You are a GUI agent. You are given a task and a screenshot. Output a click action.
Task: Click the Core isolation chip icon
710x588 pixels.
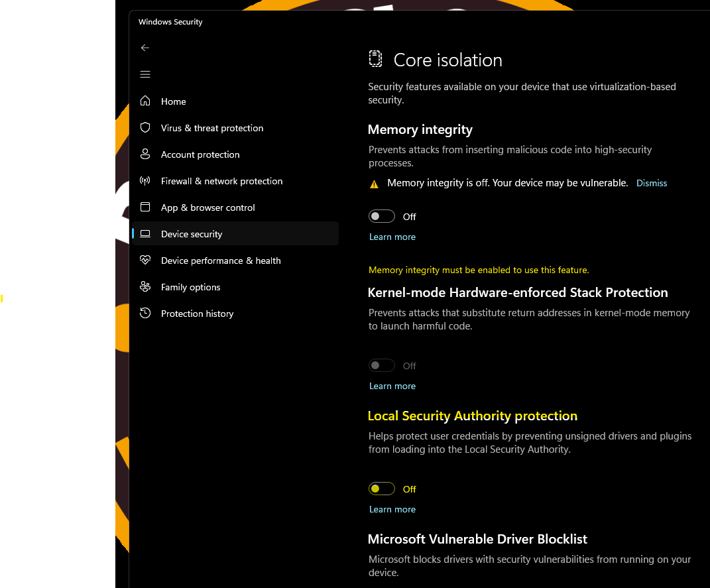(375, 59)
